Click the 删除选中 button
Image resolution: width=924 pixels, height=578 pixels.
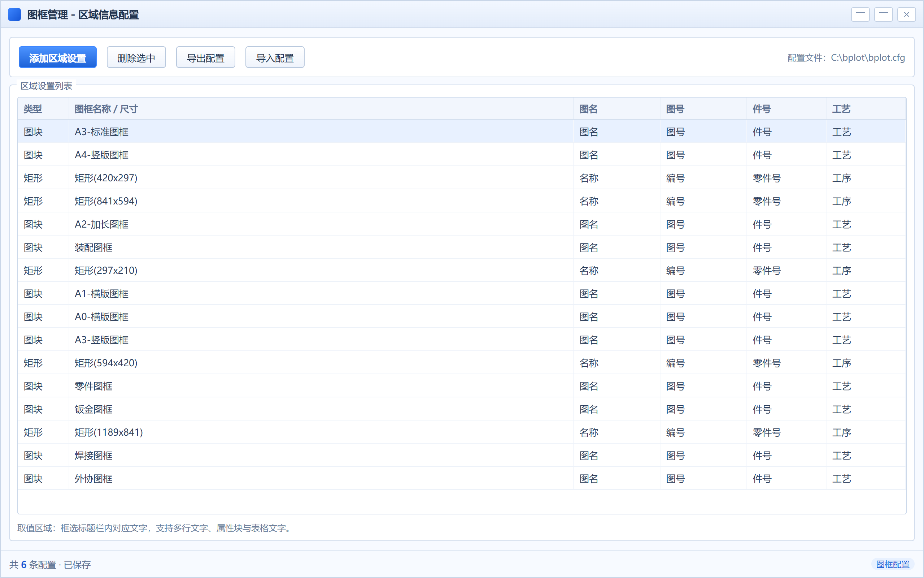pos(136,57)
